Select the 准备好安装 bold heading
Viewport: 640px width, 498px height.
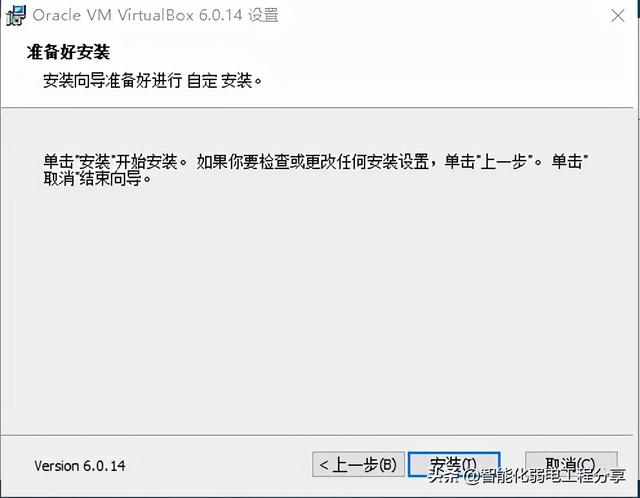pyautogui.click(x=68, y=52)
